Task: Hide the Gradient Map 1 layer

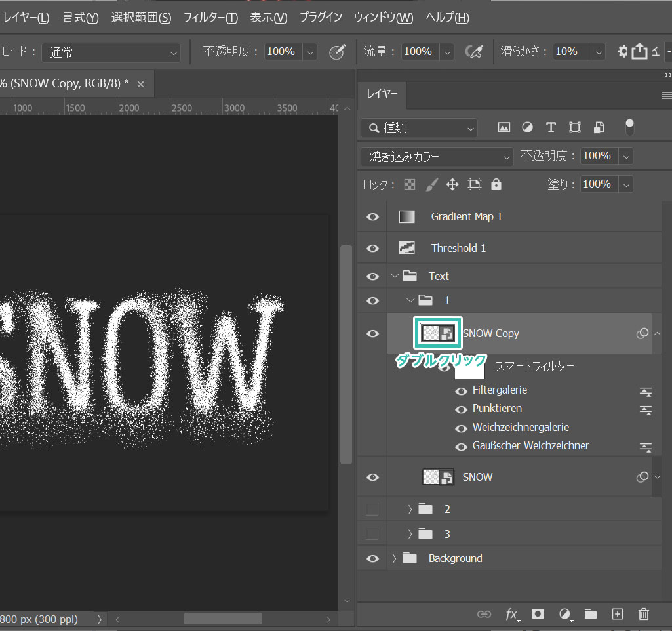Action: 372,216
